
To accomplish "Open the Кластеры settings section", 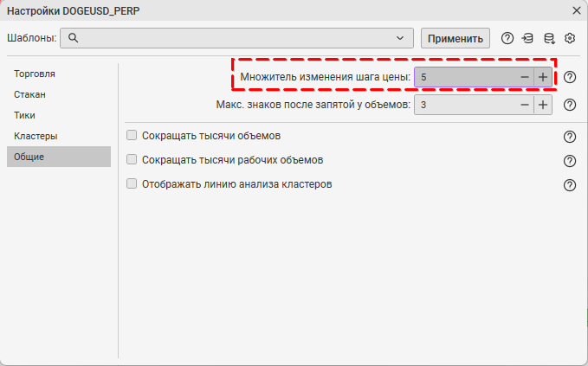I will click(x=36, y=136).
